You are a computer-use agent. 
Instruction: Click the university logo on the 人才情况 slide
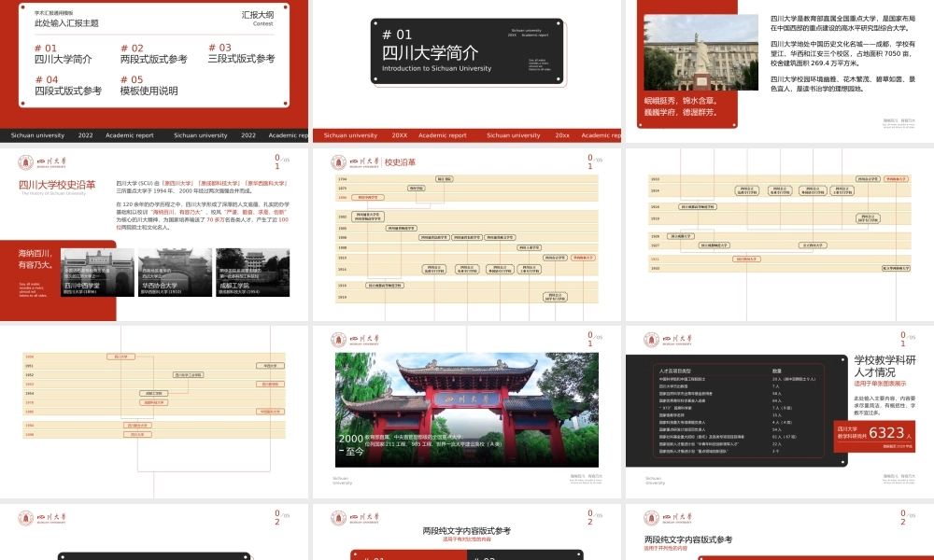[x=668, y=339]
